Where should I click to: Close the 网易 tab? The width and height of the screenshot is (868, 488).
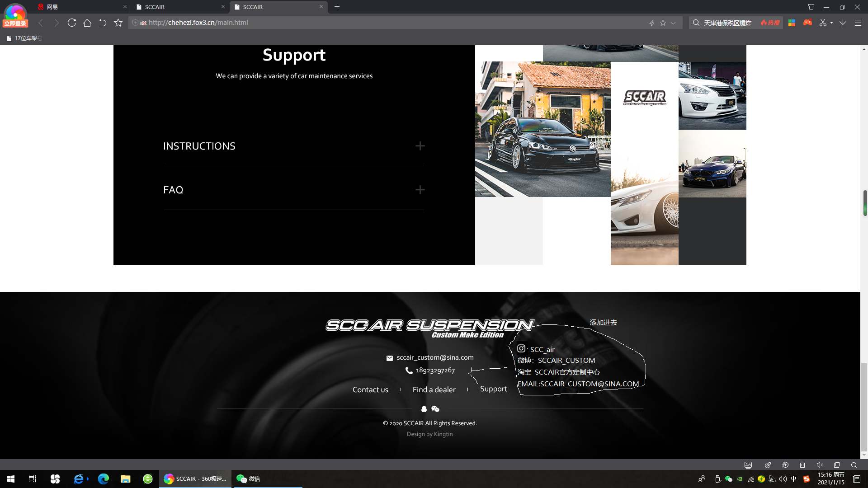[125, 7]
